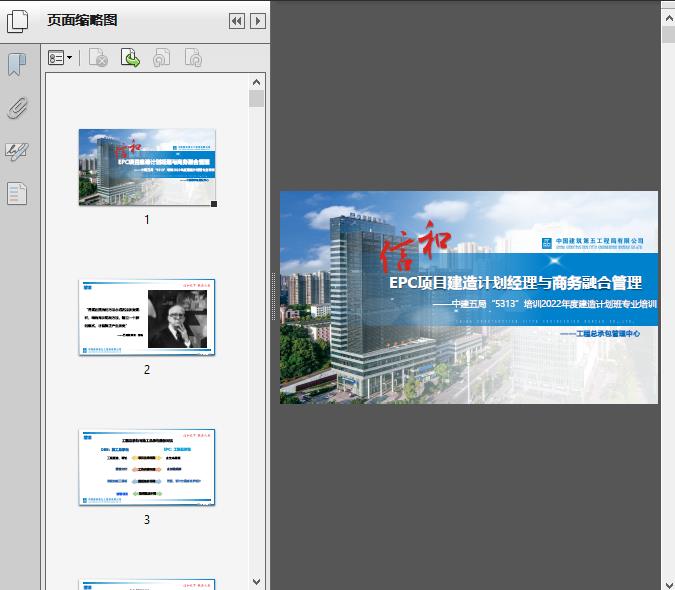Select page 3 thumbnail
The image size is (675, 590).
(147, 467)
